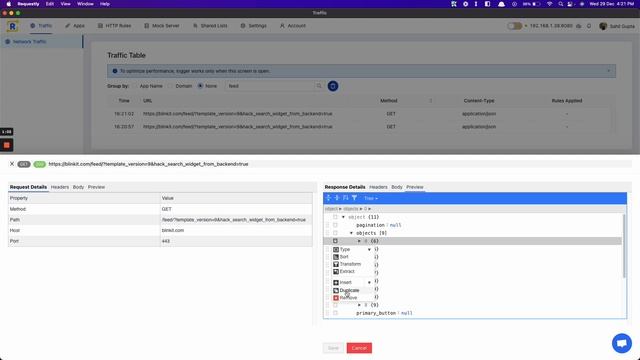Screen dimensions: 640x360
Task: Switch to request Body tab
Action: point(78,187)
